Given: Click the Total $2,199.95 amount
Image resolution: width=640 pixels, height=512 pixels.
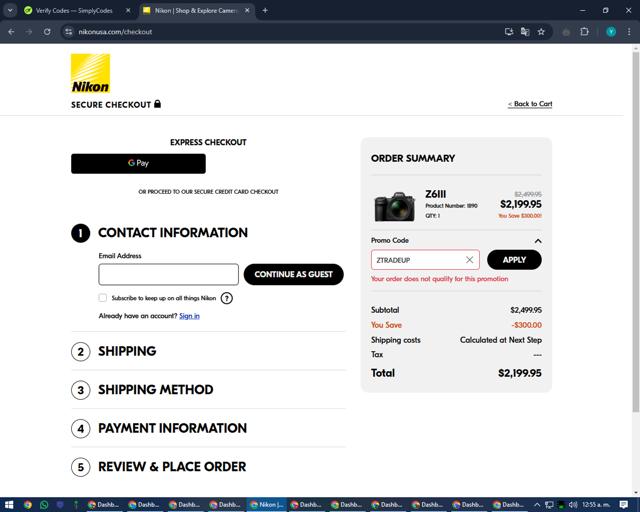Looking at the screenshot, I should [520, 373].
